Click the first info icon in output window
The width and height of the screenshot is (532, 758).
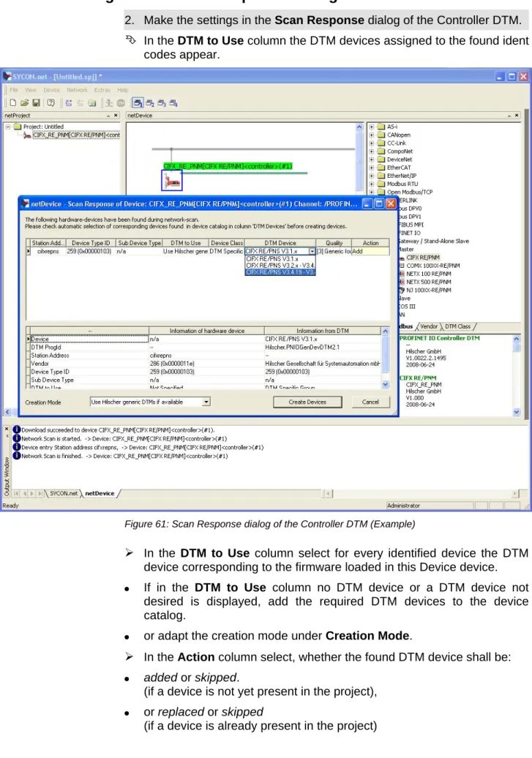pos(17,429)
